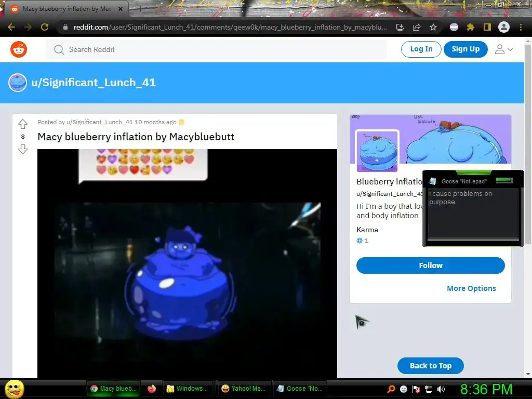Open the Extensions puzzle icon
Image resolution: width=532 pixels, height=399 pixels.
pos(470,27)
